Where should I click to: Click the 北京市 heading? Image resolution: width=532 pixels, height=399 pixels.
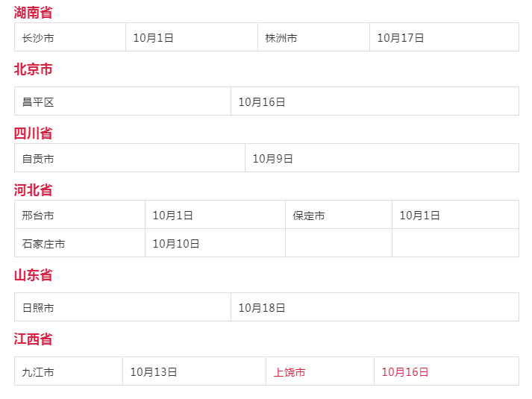coord(33,69)
